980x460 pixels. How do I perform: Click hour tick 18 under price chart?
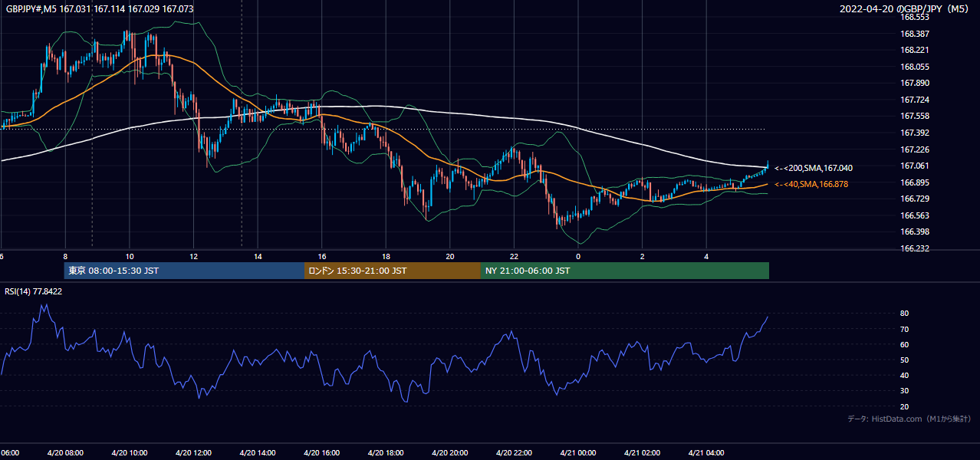click(386, 256)
